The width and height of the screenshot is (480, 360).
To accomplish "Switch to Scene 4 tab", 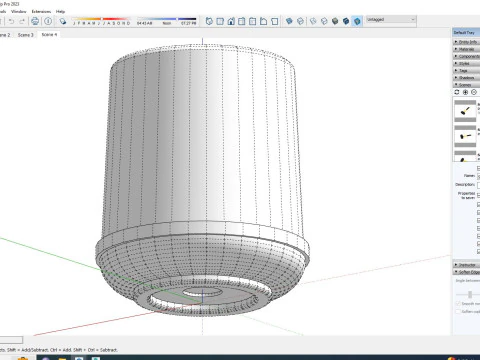I will point(49,35).
